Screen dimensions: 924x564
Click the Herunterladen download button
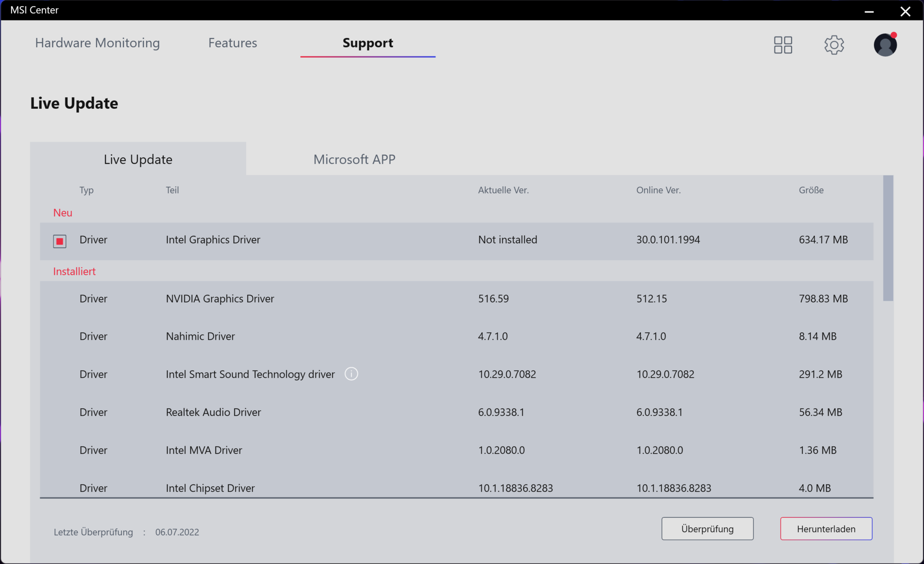[826, 528]
